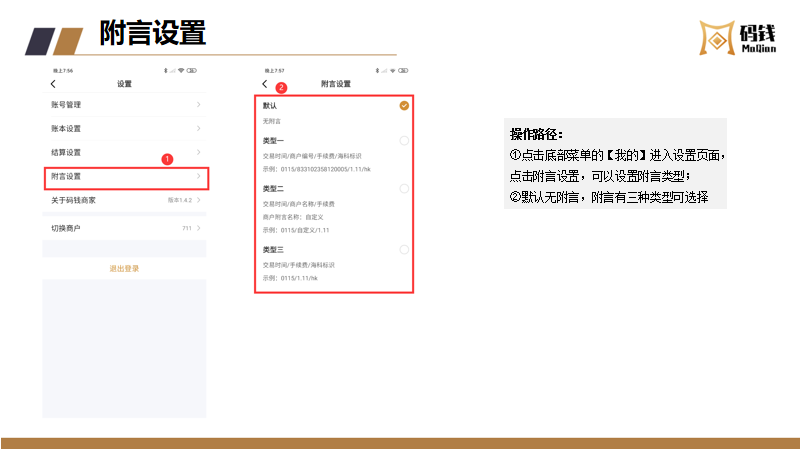The height and width of the screenshot is (450, 800).
Task: Open the 附言设置 menu row
Action: tap(125, 177)
